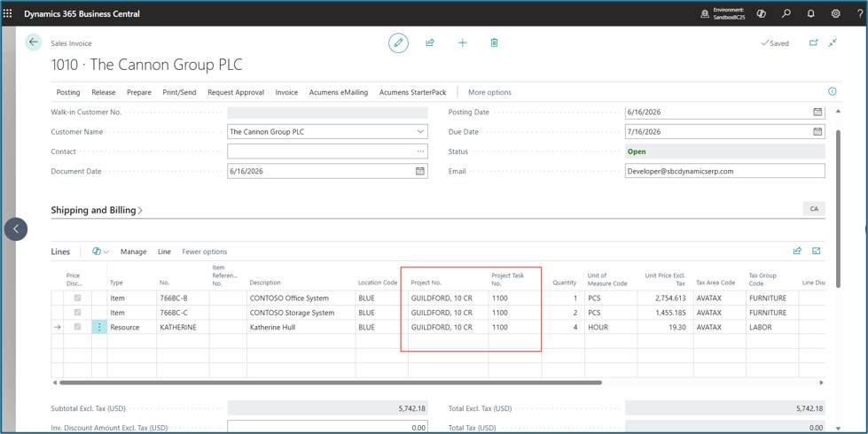Toggle the FactBox info icon
The height and width of the screenshot is (434, 868).
tap(832, 92)
